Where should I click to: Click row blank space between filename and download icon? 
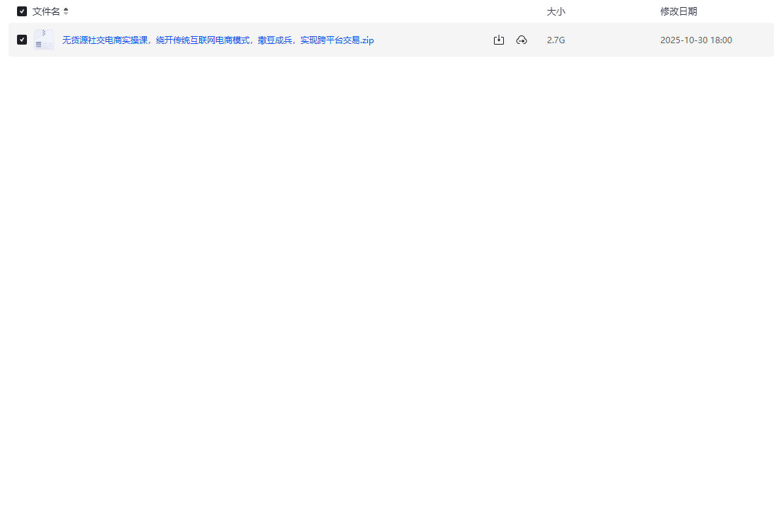[432, 40]
